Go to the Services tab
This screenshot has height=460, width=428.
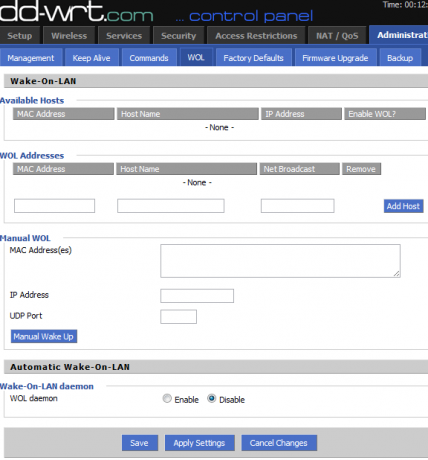[x=124, y=36]
